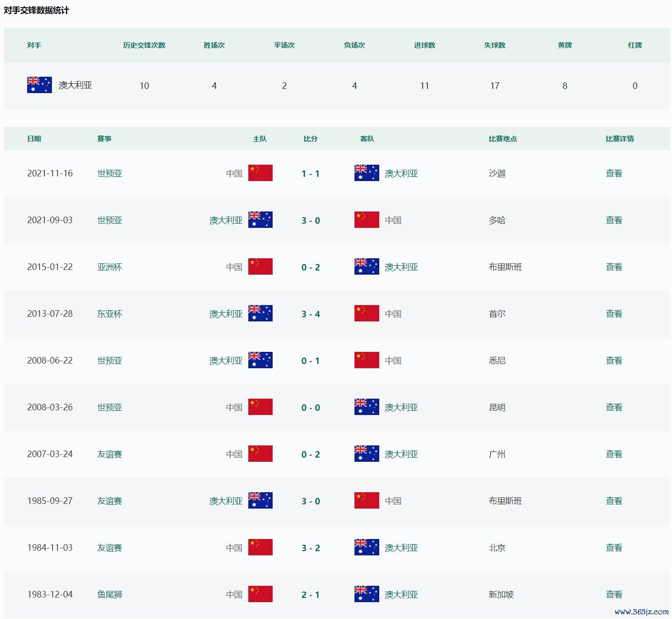Click 世预亚 link for 2008-06-22
The width and height of the screenshot is (672, 619).
tap(109, 361)
